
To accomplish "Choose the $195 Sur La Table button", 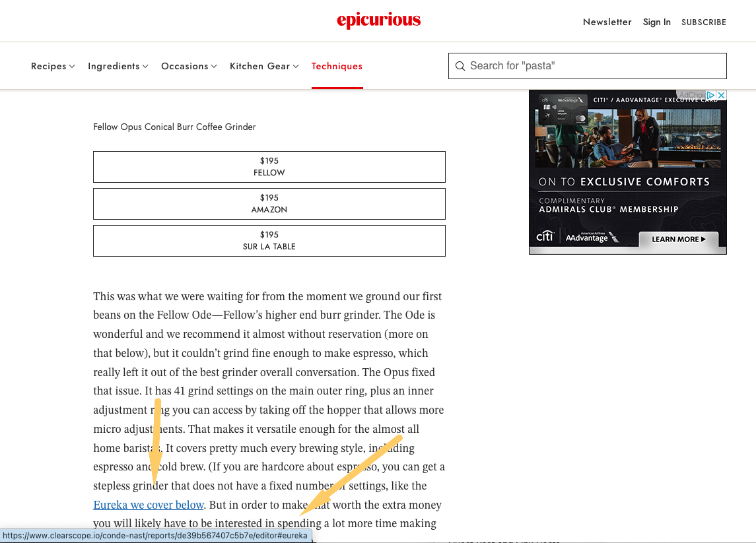I will [269, 241].
